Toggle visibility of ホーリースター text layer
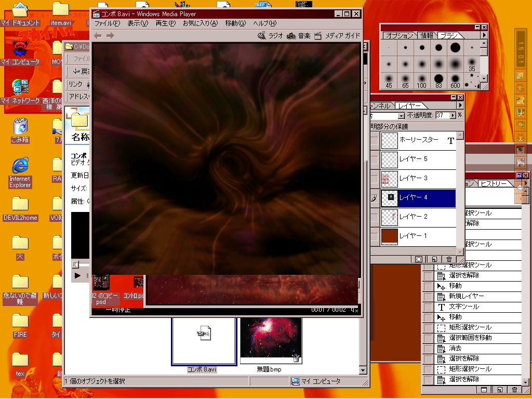Viewport: 532px width, 399px height. coord(375,141)
